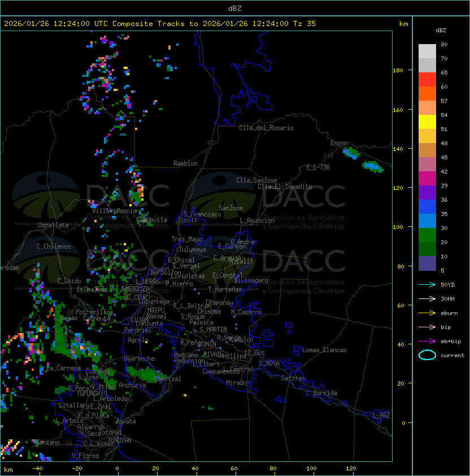The image size is (470, 476).
Task: Click the 'Manzano' place label
Action: [47, 442]
